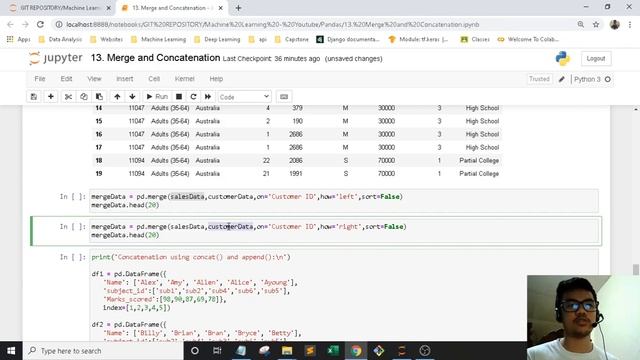Image resolution: width=640 pixels, height=360 pixels.
Task: Open Capstone bookmark folder
Action: (292, 39)
